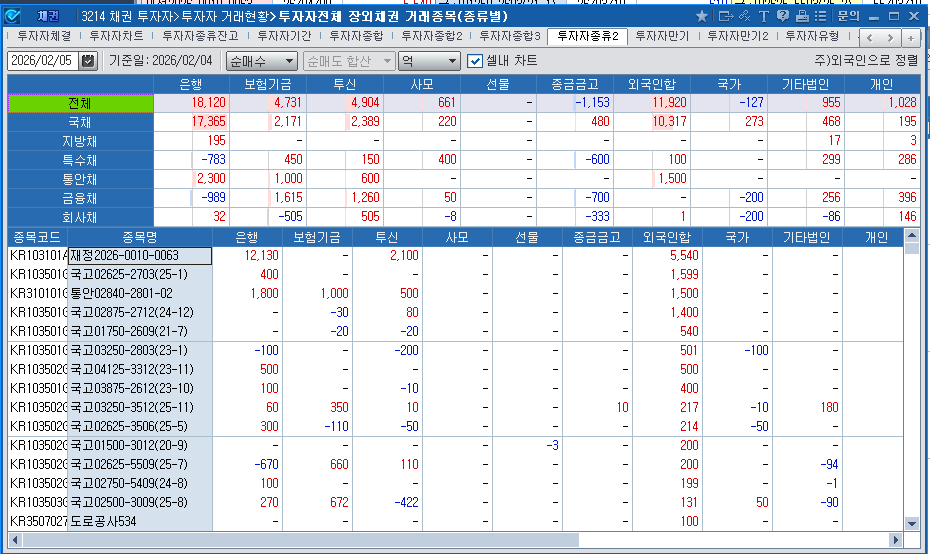Click the 외국인합 column header in lower table

click(667, 238)
